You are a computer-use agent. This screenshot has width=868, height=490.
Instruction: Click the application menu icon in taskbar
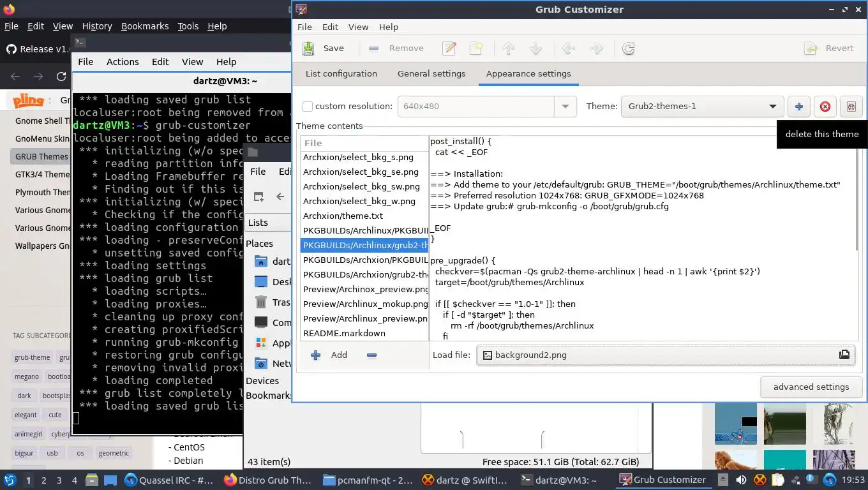10,480
